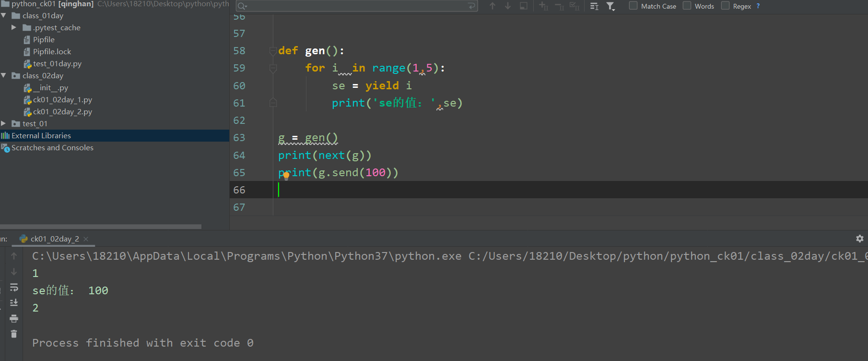Click the search history magnifier icon

pos(242,6)
